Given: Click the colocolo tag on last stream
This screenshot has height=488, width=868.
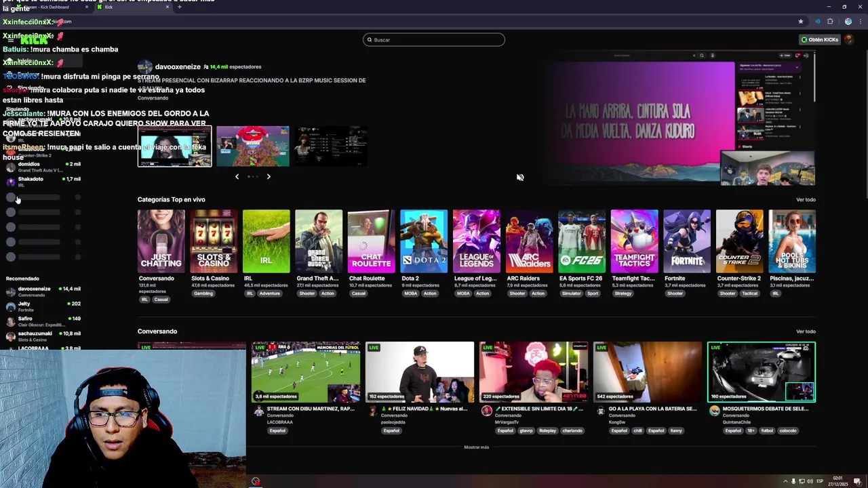Looking at the screenshot, I should (787, 430).
